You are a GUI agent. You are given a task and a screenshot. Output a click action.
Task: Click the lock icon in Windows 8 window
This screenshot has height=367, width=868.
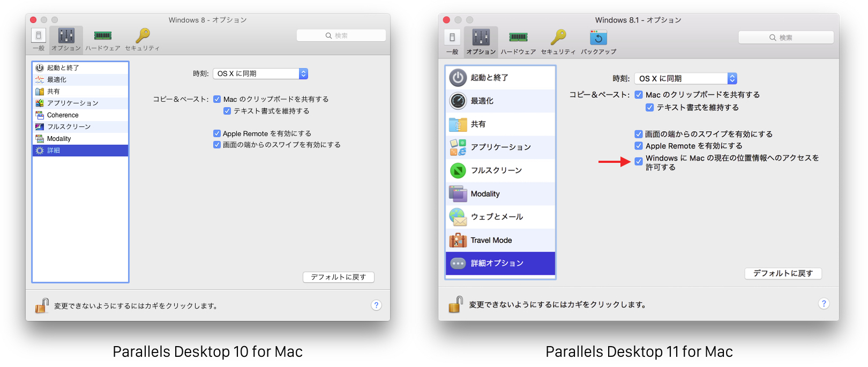click(x=42, y=305)
